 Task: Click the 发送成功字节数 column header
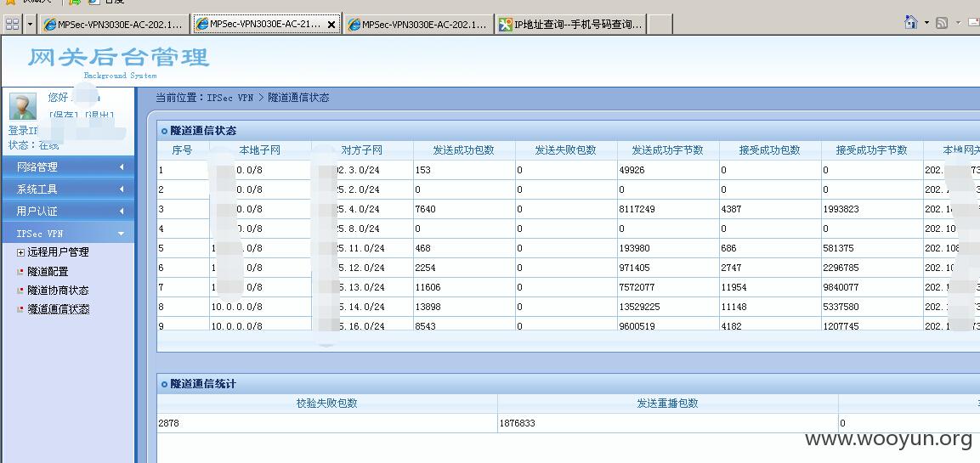coord(667,150)
